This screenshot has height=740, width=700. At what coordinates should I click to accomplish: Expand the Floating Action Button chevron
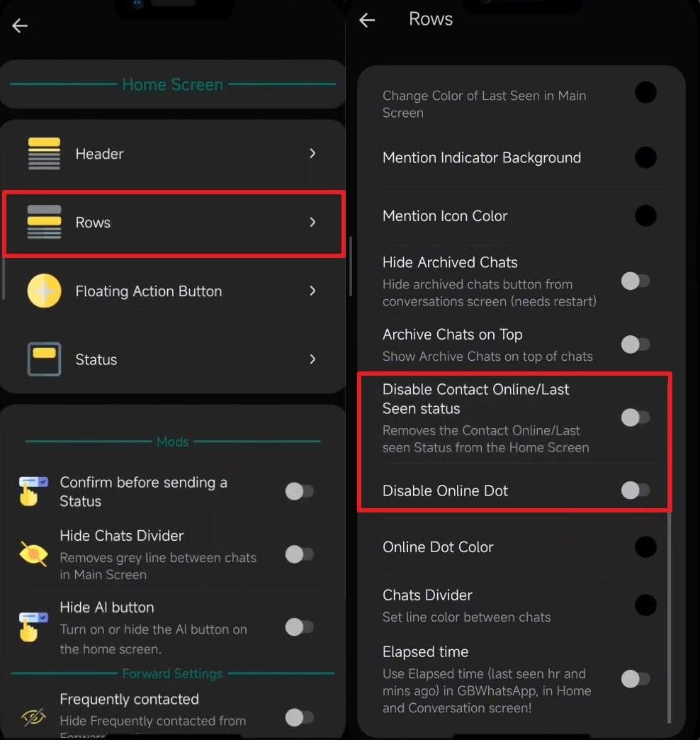[312, 291]
